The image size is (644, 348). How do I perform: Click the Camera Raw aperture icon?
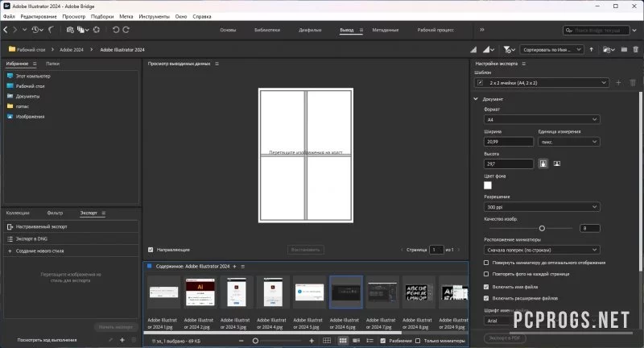(97, 30)
